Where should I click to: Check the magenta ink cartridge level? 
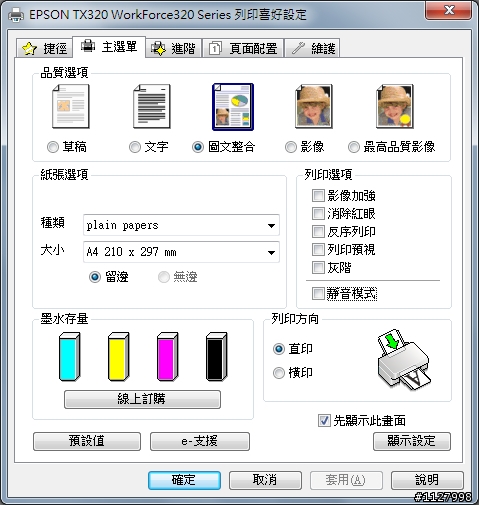168,356
